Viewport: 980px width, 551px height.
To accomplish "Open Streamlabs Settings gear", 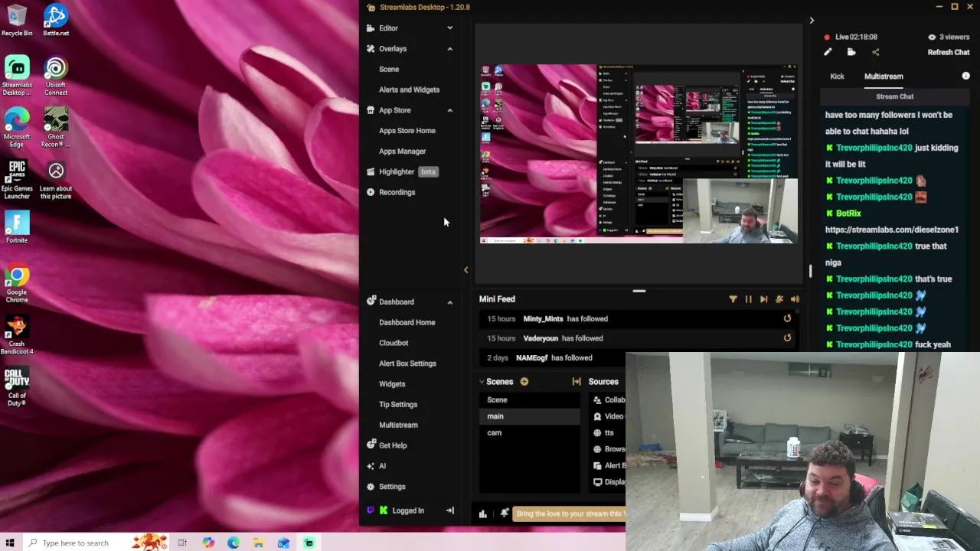I will (x=371, y=487).
